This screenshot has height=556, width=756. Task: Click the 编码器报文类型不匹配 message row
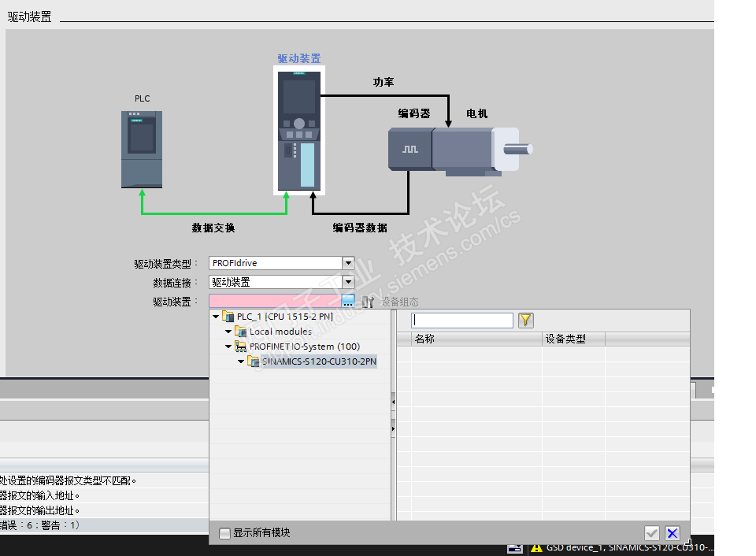pos(104,480)
